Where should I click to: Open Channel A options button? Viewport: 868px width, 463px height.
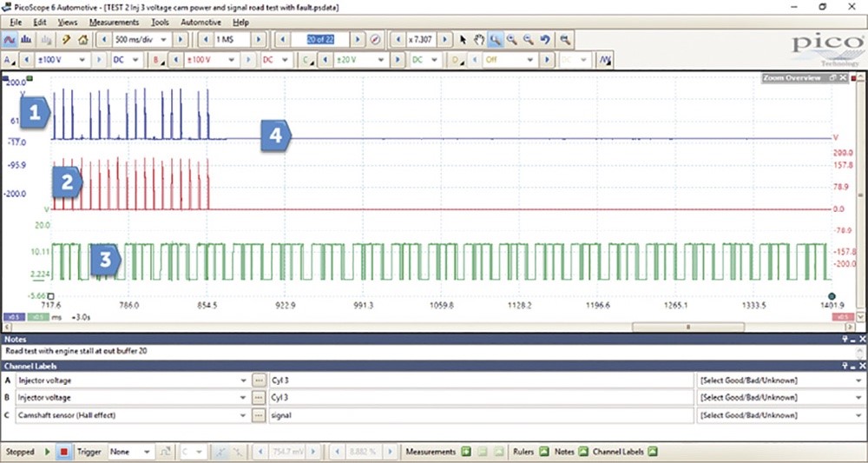(x=10, y=60)
